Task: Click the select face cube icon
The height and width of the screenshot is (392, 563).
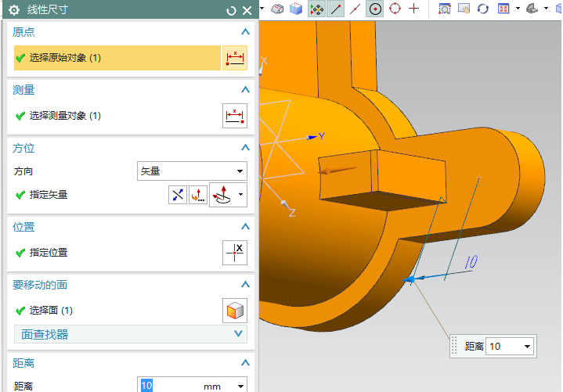Action: [x=235, y=311]
